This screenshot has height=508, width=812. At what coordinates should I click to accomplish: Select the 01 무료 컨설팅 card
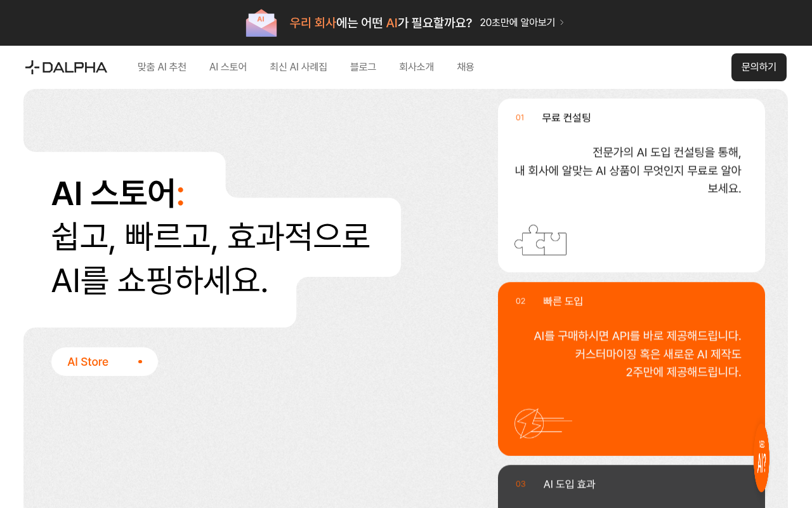631,185
